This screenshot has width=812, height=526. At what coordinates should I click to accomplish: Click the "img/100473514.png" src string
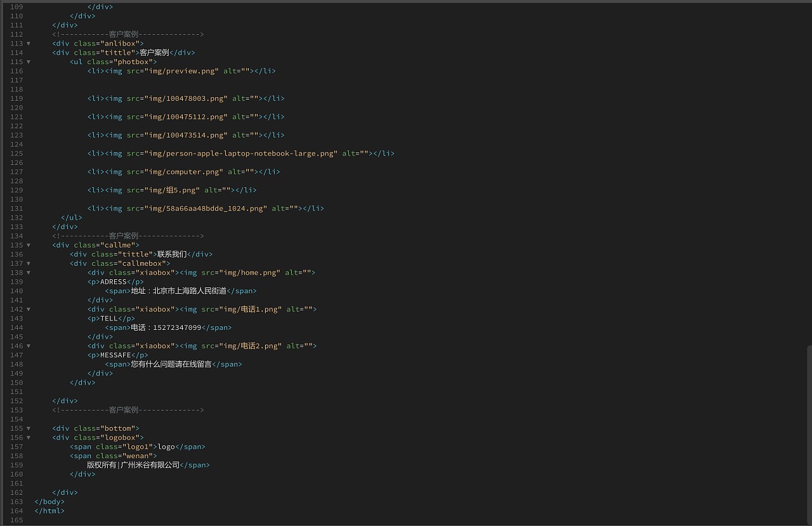point(187,135)
